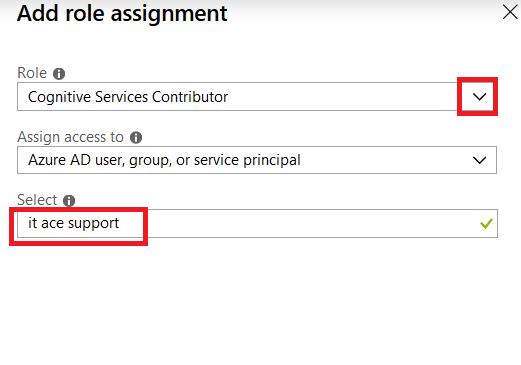Click the Add role assignment heading
Viewport: 521px width, 365px height.
click(x=122, y=14)
